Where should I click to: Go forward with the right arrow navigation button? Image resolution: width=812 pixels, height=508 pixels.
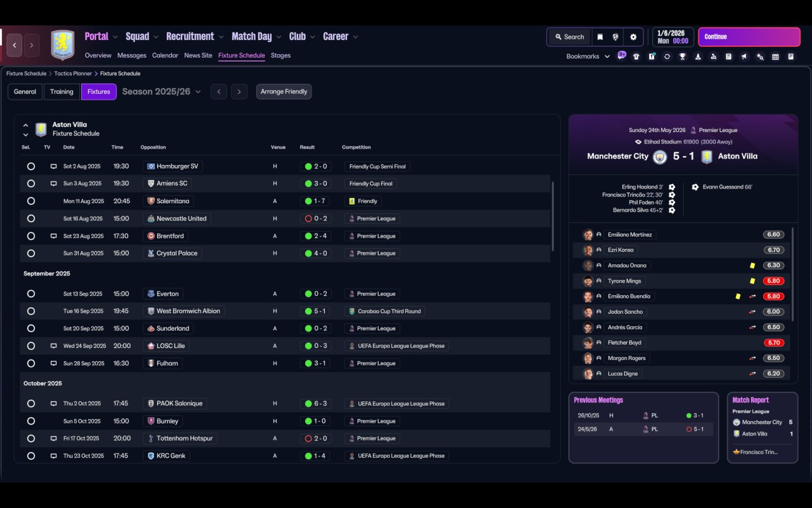(31, 45)
